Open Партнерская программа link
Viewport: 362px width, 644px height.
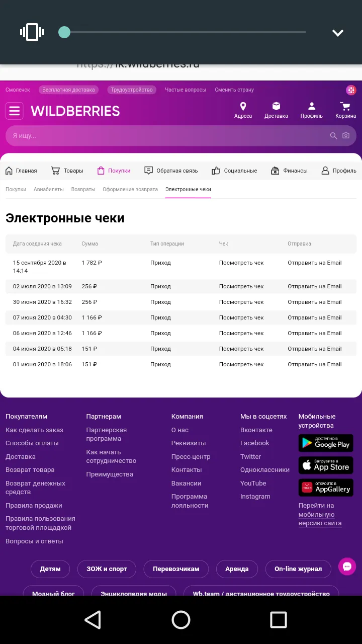click(x=107, y=434)
